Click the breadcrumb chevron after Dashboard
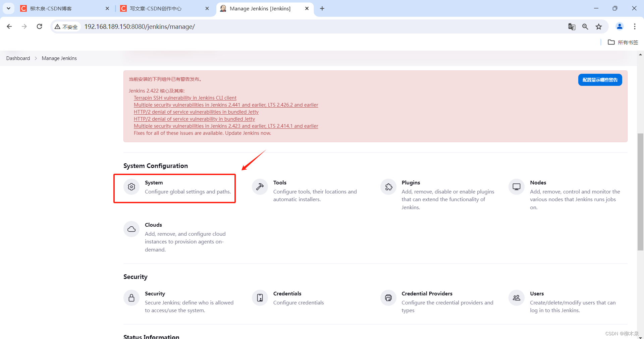The width and height of the screenshot is (644, 339). (x=36, y=58)
